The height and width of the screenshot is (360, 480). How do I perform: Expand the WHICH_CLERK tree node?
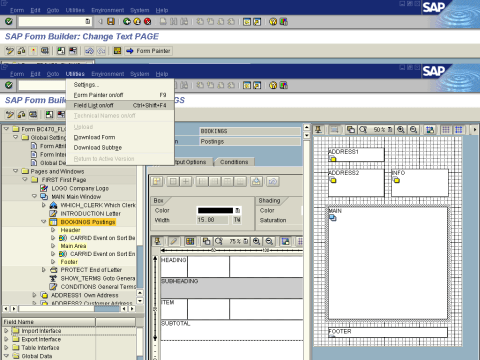[44, 205]
